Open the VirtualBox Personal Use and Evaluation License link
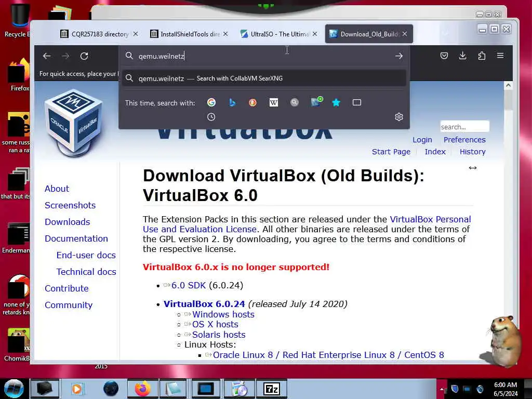532x399 pixels. tap(307, 224)
